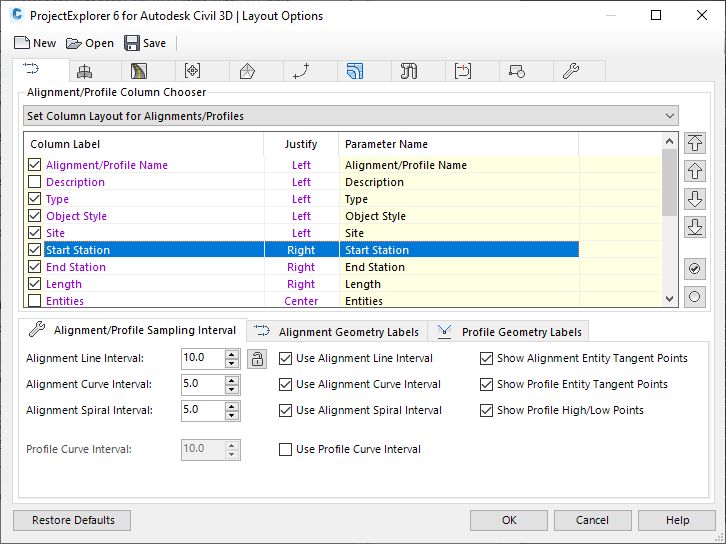Click the 'Right' justify cell for Length
The height and width of the screenshot is (544, 726).
[x=301, y=284]
